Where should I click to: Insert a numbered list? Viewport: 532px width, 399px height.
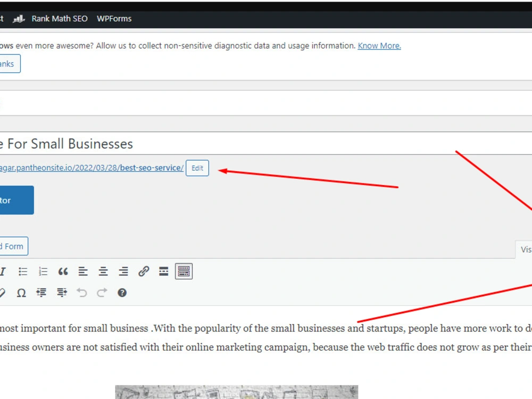(43, 271)
